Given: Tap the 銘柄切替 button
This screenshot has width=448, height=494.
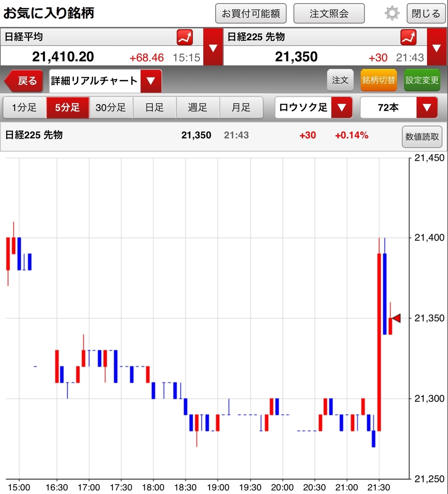Looking at the screenshot, I should tap(378, 80).
